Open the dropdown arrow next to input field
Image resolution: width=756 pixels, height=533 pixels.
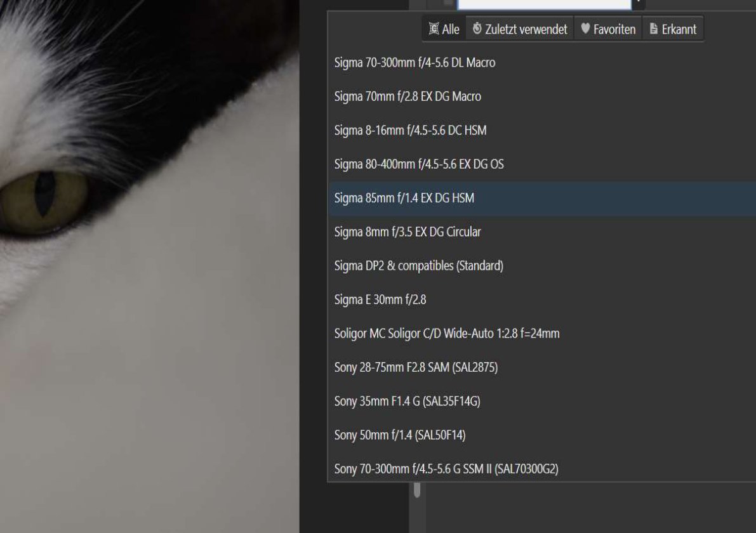[x=639, y=3]
